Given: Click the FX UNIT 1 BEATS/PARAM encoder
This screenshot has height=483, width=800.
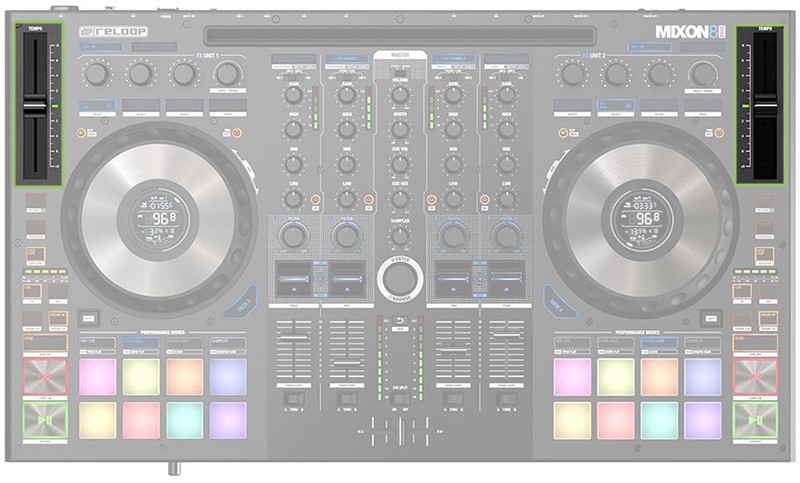Looking at the screenshot, I should [228, 74].
